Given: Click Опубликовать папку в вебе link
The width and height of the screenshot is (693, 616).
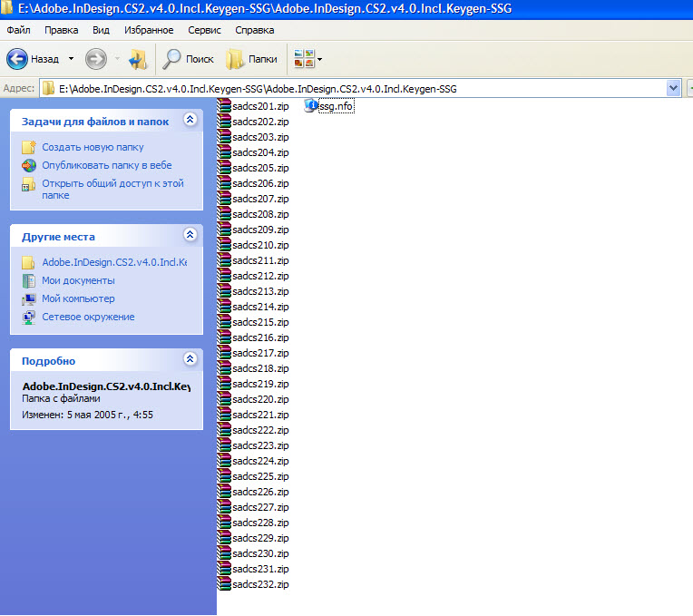Looking at the screenshot, I should click(107, 165).
